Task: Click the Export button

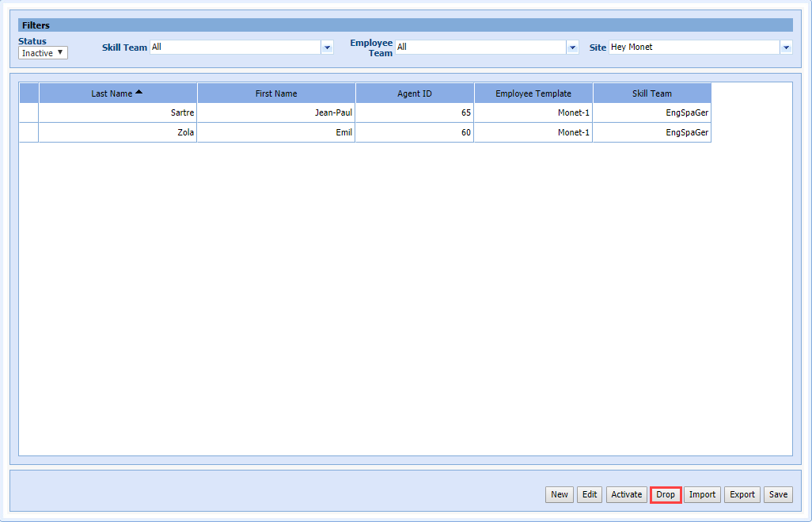Action: click(742, 494)
